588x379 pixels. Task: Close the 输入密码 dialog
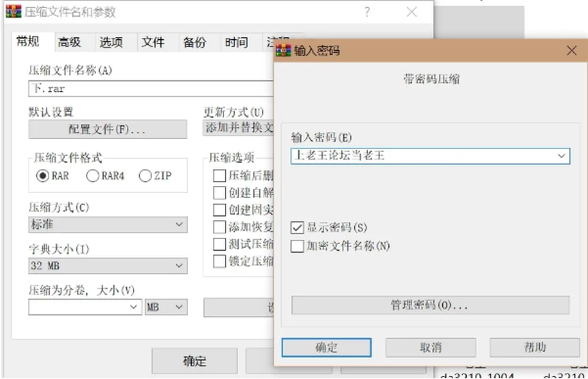click(x=571, y=50)
